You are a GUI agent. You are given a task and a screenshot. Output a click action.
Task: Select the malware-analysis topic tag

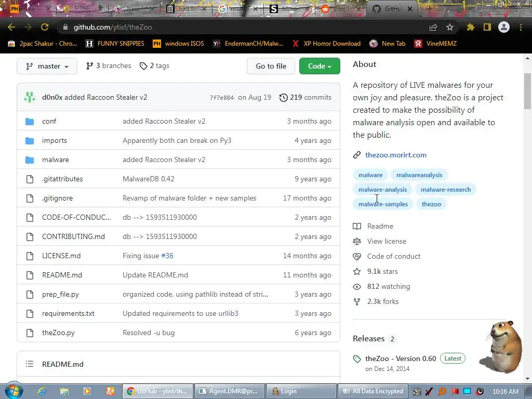coord(382,190)
